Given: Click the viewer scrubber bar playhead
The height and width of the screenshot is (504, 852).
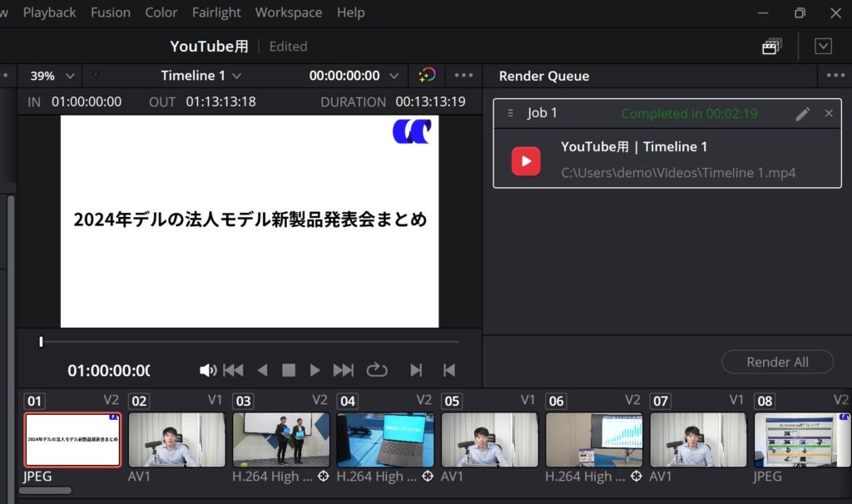Looking at the screenshot, I should tap(41, 341).
